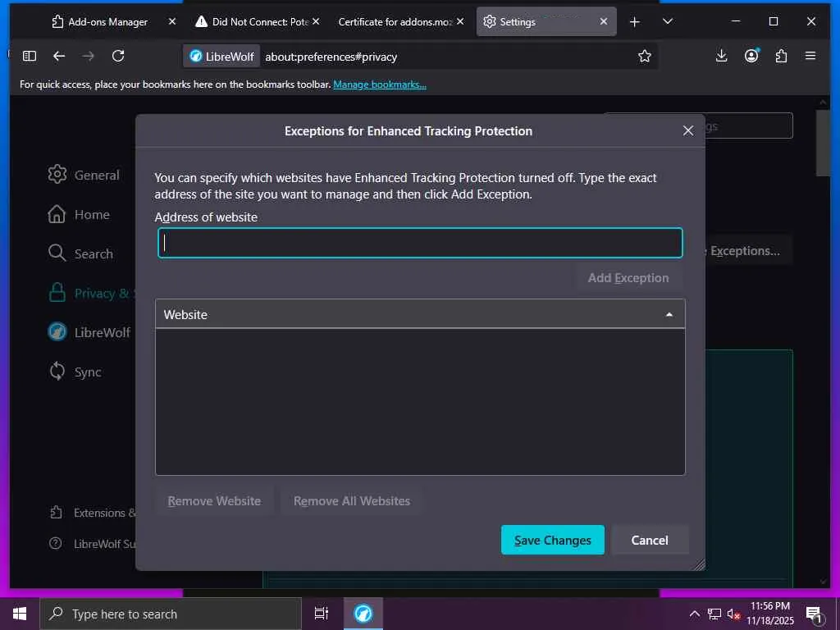
Task: Close the Add-ons Manager tab
Action: pos(172,21)
